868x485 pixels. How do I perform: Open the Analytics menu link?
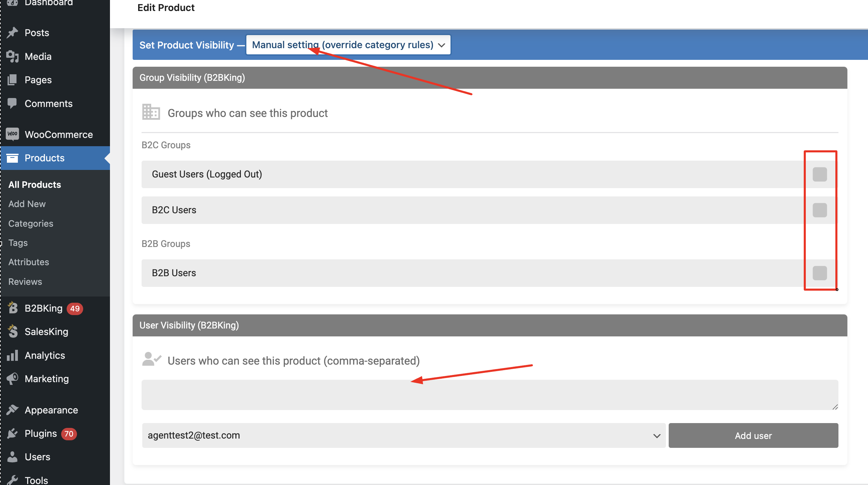tap(45, 355)
